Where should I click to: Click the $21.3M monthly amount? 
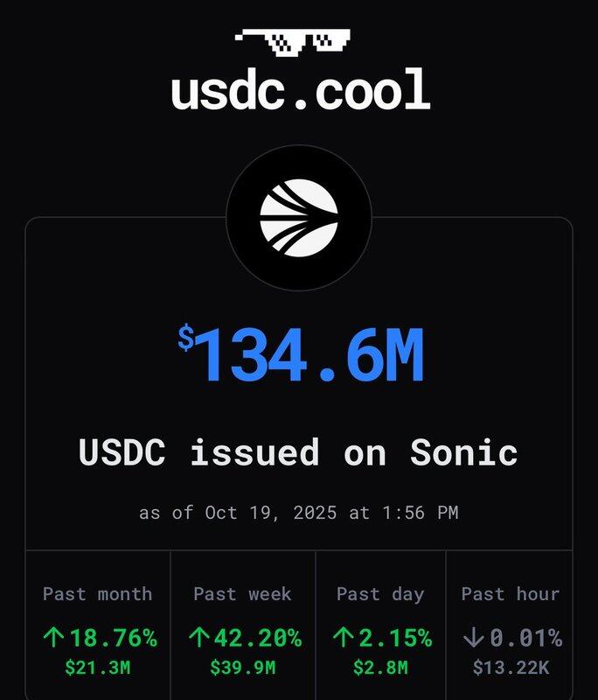(x=98, y=668)
